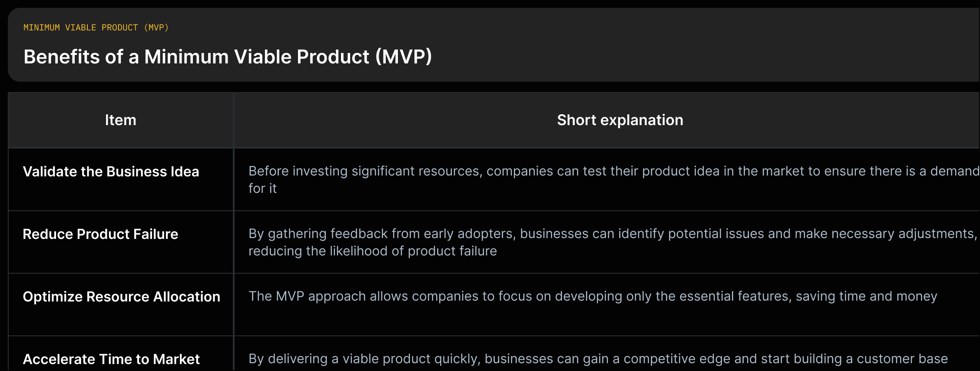This screenshot has height=371, width=980.
Task: Click 'for it' on the second line of the first explanation
Action: (x=262, y=189)
